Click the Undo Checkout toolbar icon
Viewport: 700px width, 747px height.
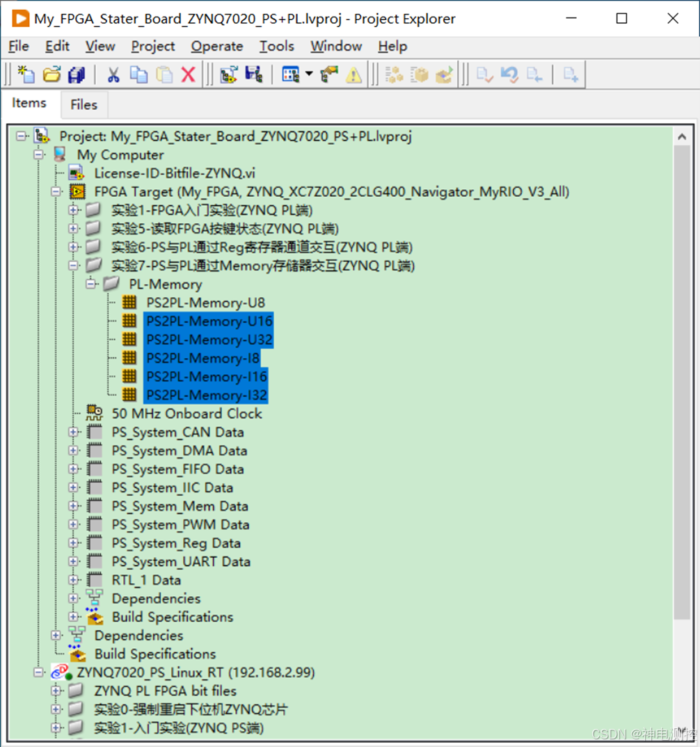(509, 75)
